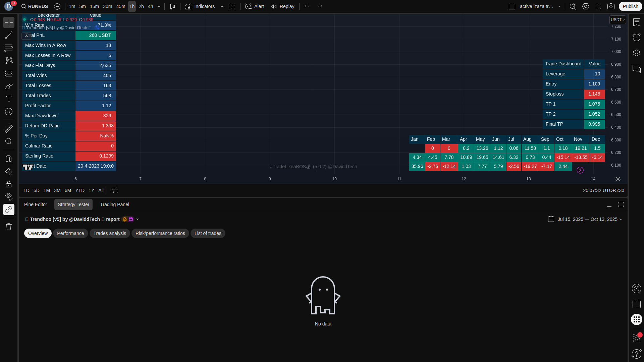This screenshot has height=362, width=644.
Task: Toggle hide all drawings eye icon
Action: pos(9,196)
